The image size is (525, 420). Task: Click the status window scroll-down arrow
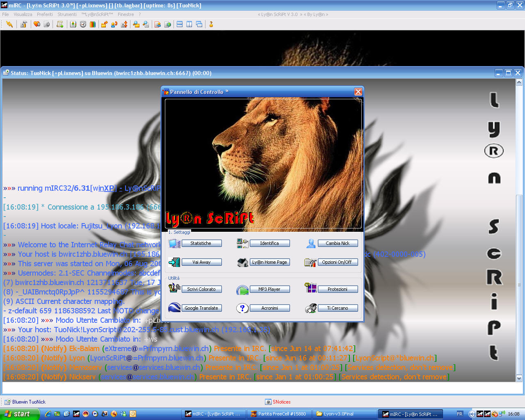pyautogui.click(x=519, y=379)
